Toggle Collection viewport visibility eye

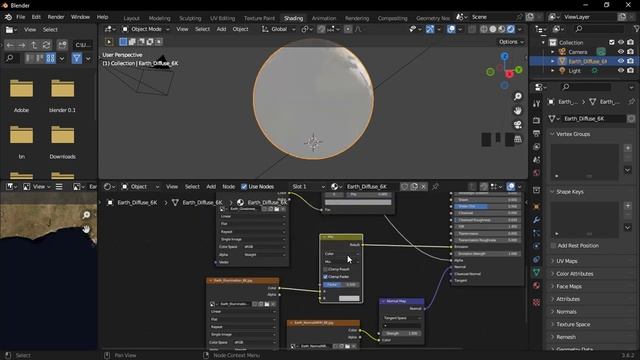[621, 42]
